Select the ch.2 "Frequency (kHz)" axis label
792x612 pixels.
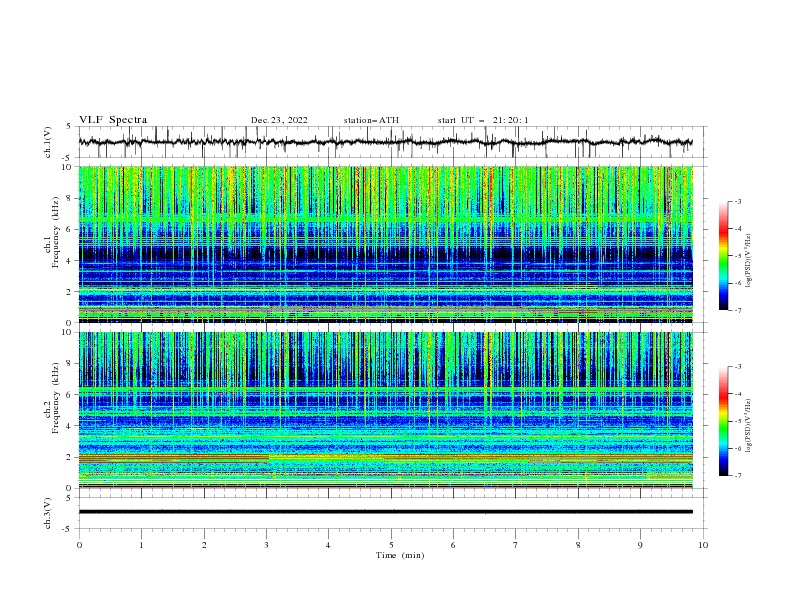coord(55,398)
